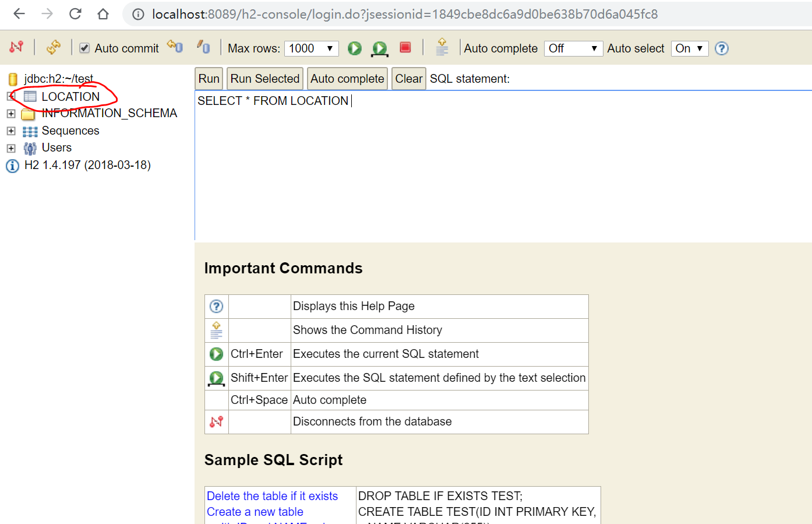
Task: Click the Run button
Action: (209, 79)
